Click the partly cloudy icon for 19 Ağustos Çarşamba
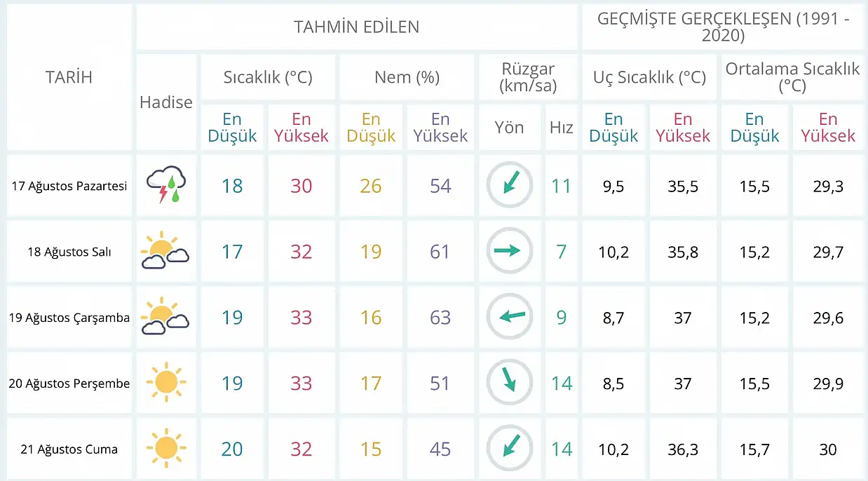 click(x=165, y=317)
